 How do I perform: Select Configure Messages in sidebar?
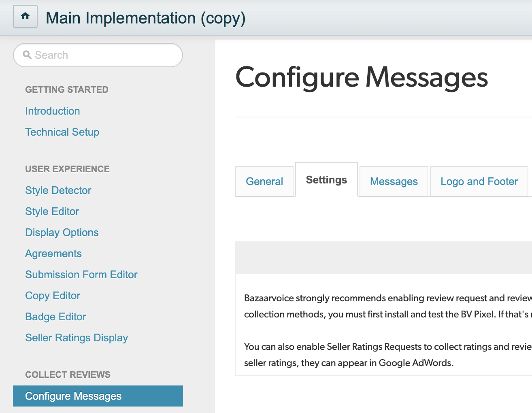tap(98, 396)
